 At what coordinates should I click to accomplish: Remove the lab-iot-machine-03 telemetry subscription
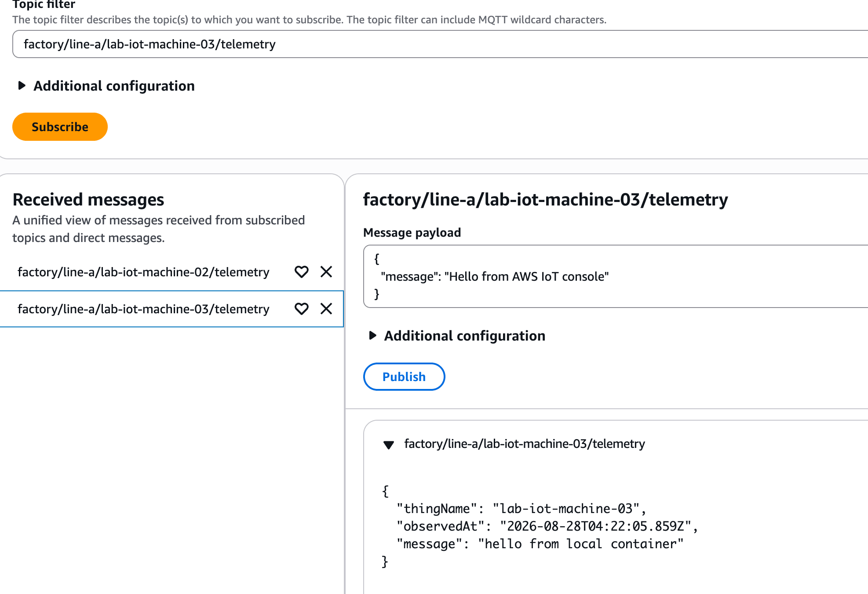point(326,309)
